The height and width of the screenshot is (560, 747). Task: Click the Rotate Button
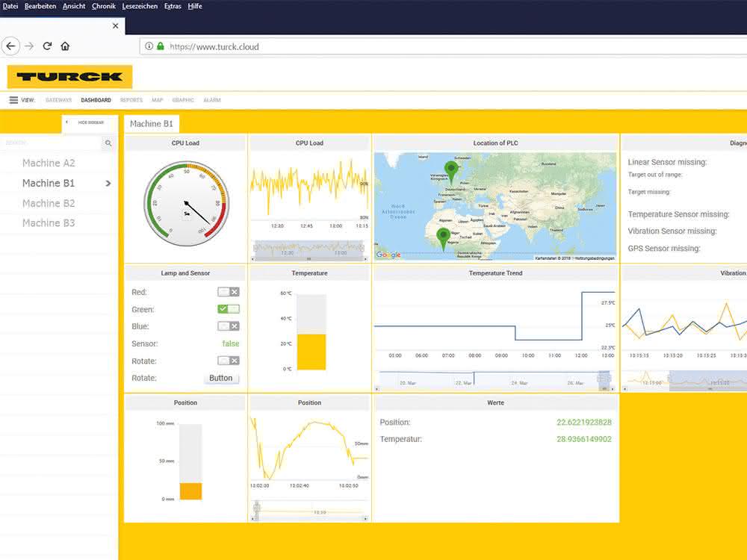[x=221, y=378]
